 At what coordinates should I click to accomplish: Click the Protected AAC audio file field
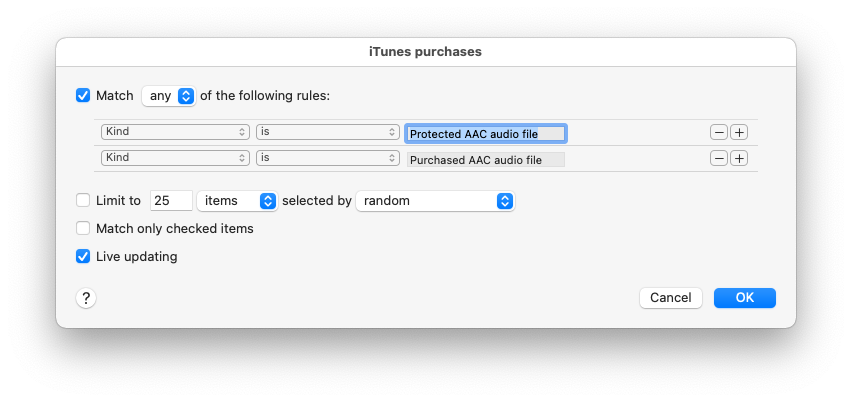click(486, 133)
